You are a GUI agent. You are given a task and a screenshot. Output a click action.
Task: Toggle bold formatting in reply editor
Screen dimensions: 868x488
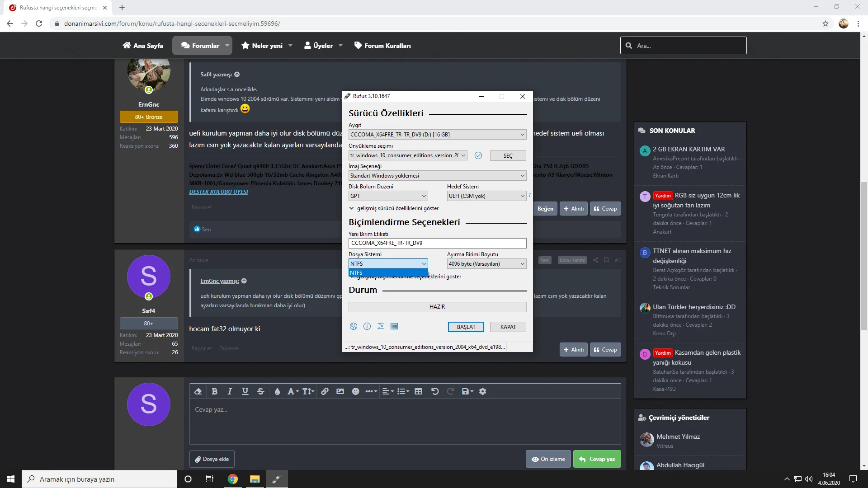tap(215, 391)
